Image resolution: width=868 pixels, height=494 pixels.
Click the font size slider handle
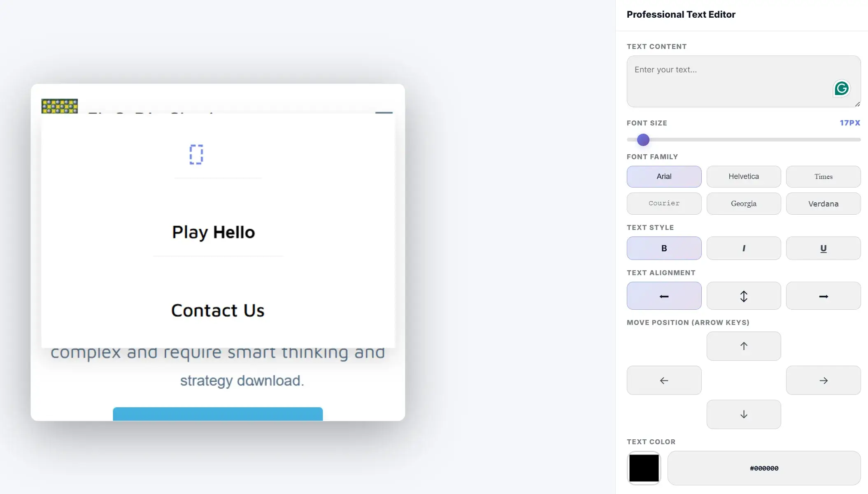pos(643,140)
